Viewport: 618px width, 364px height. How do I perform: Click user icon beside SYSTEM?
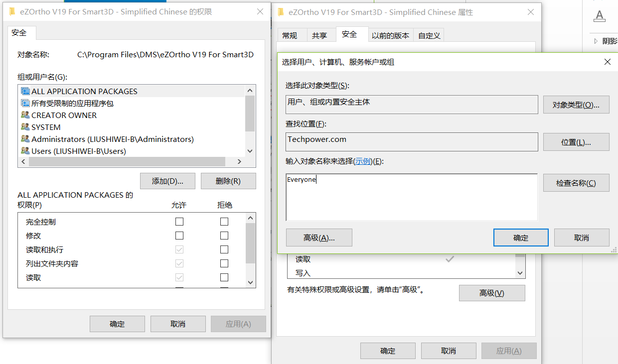pos(25,127)
